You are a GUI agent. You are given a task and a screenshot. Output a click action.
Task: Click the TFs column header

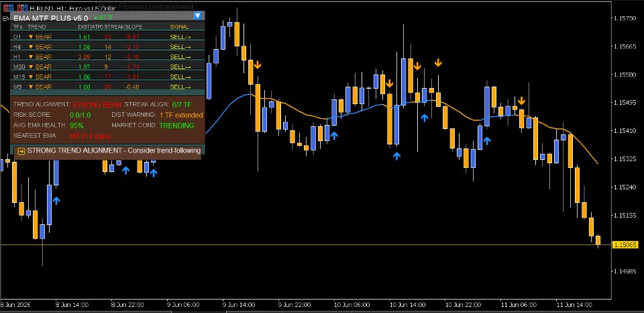point(17,27)
